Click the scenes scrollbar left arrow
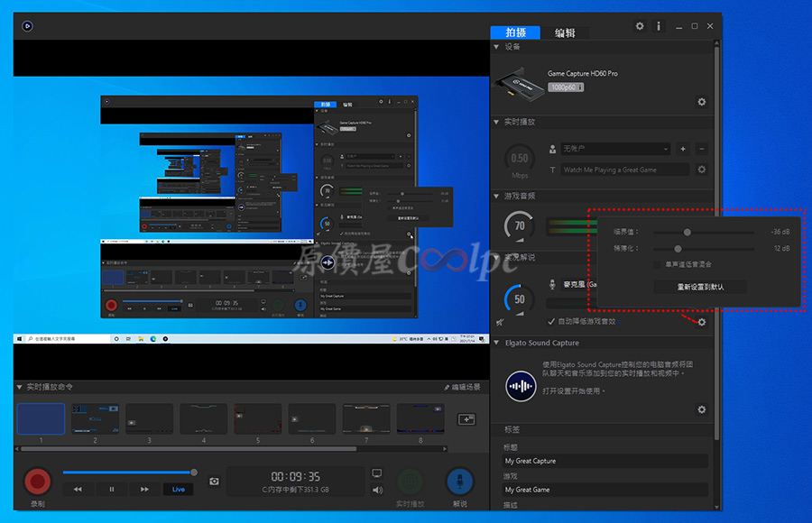The width and height of the screenshot is (812, 523). pos(17,449)
